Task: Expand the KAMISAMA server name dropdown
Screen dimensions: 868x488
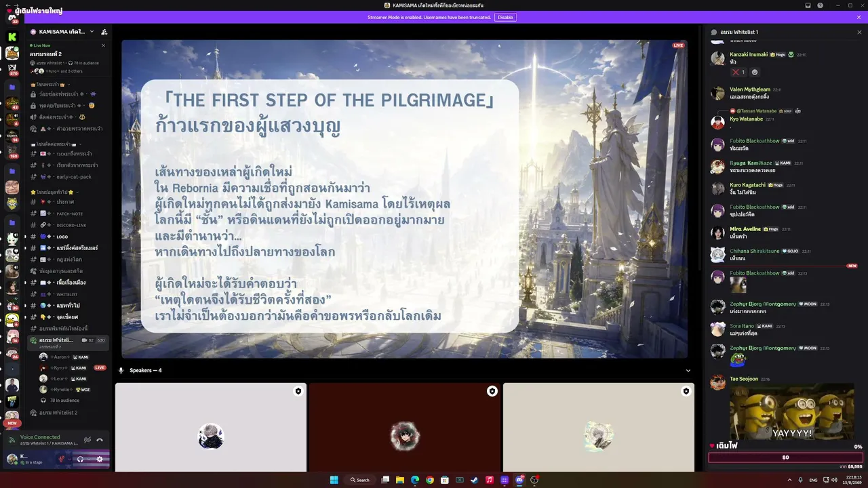Action: click(x=92, y=32)
